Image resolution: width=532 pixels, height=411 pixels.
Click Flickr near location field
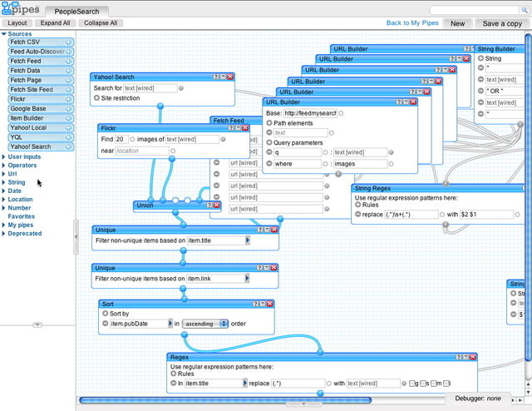(142, 151)
